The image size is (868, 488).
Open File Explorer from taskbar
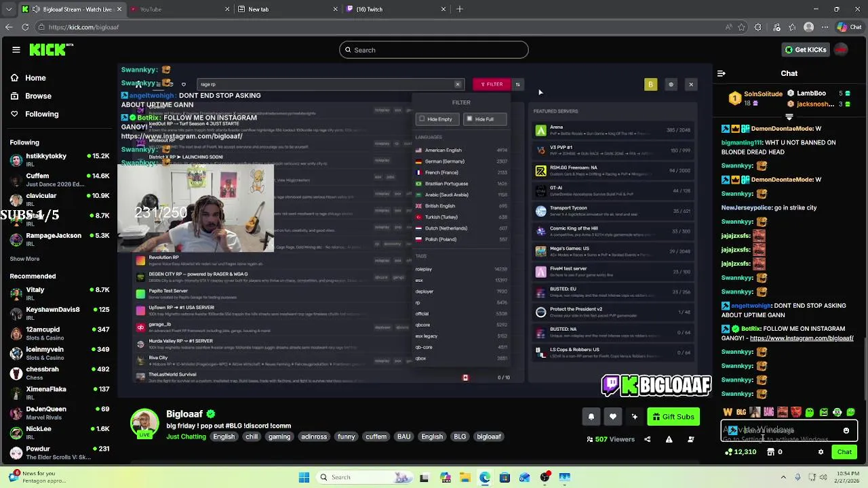(465, 477)
